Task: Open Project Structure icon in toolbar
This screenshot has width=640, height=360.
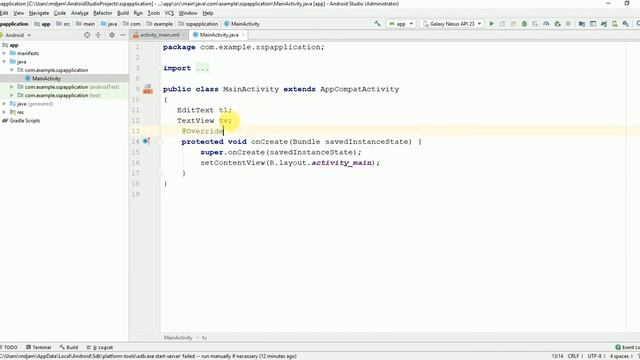Action: coord(582,24)
